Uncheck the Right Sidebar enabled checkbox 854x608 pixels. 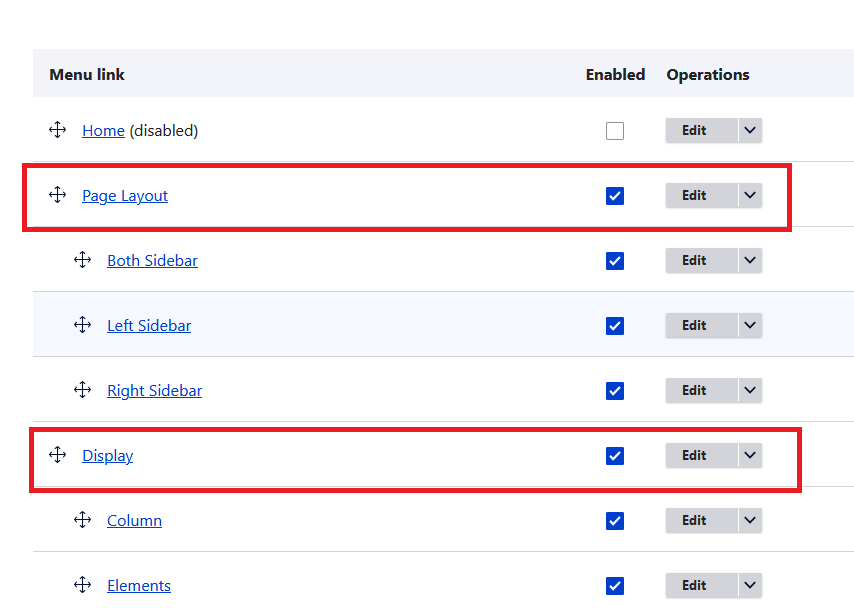tap(615, 391)
